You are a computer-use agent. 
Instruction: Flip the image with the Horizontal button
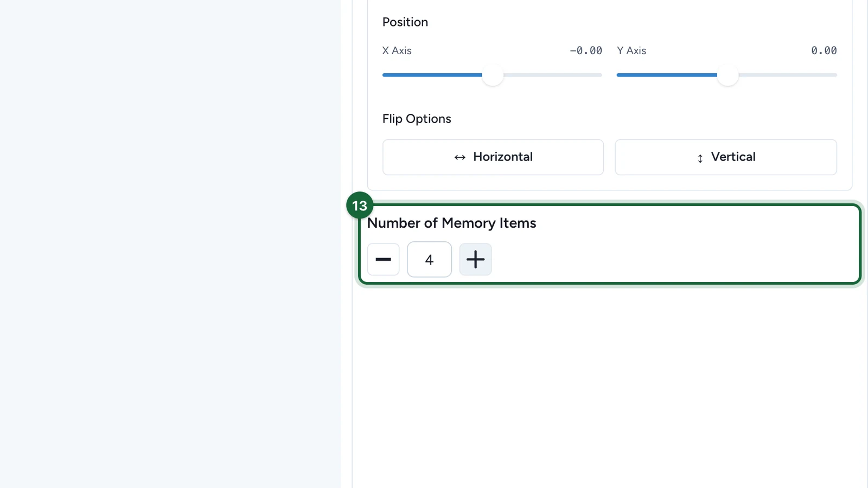point(493,157)
